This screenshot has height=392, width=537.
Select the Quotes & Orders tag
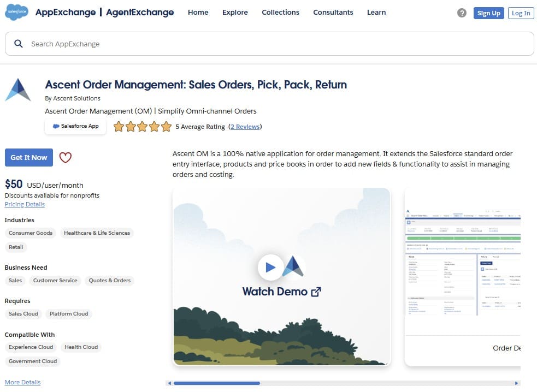point(110,281)
